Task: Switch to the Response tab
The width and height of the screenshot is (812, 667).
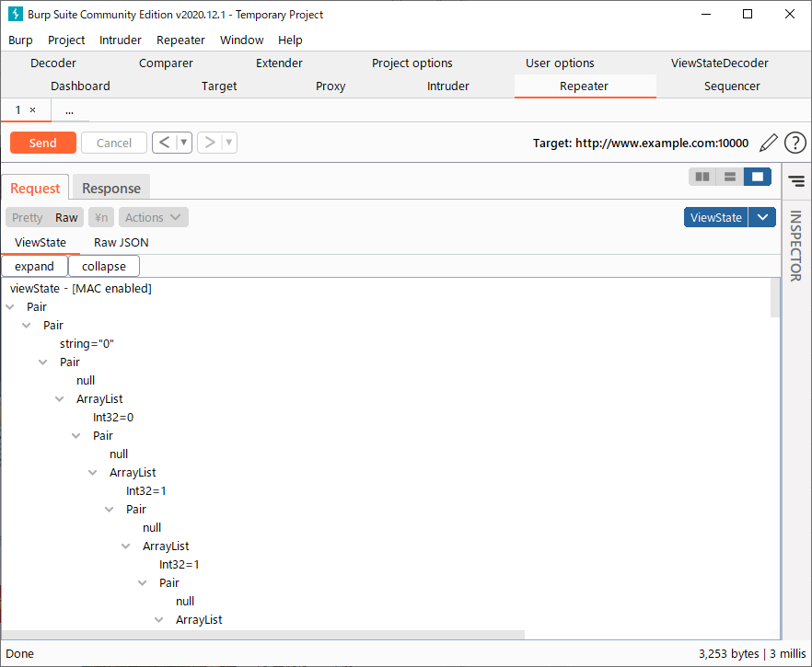Action: (111, 188)
